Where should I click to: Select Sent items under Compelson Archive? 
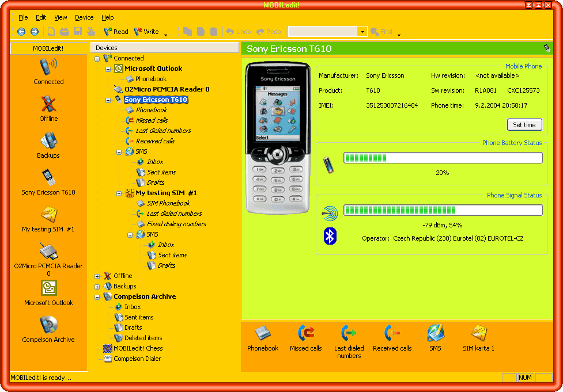139,317
